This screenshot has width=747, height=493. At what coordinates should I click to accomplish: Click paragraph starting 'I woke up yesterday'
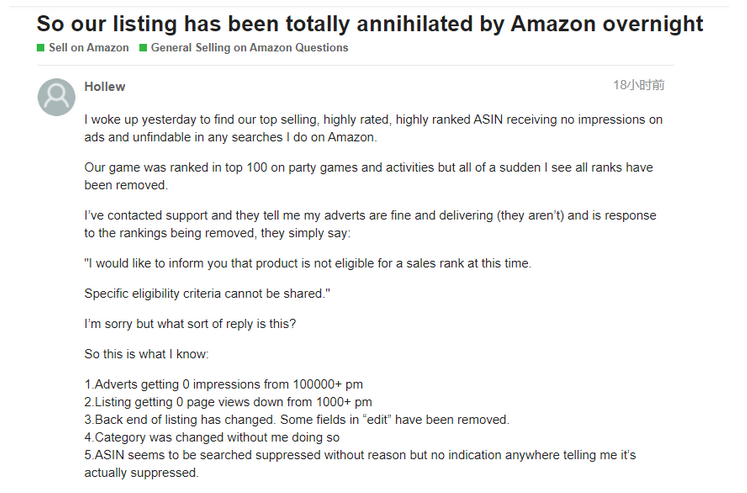(374, 128)
